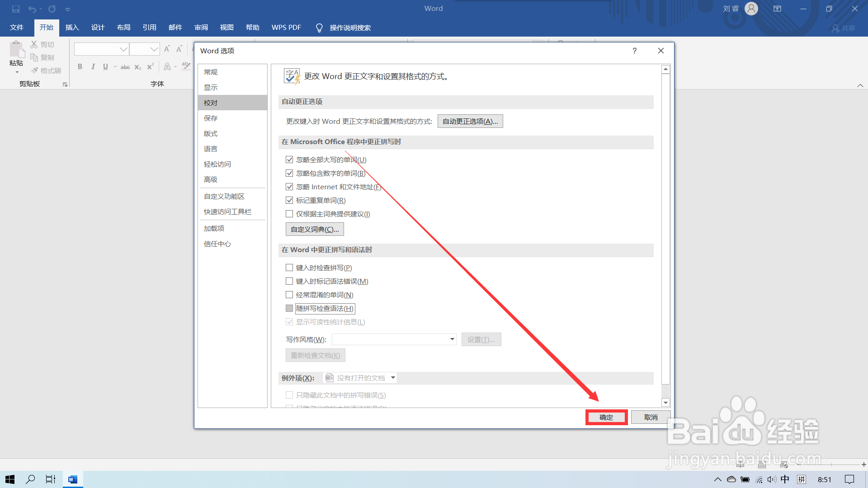Open the font name dropdown
The image size is (868, 488).
(x=123, y=49)
